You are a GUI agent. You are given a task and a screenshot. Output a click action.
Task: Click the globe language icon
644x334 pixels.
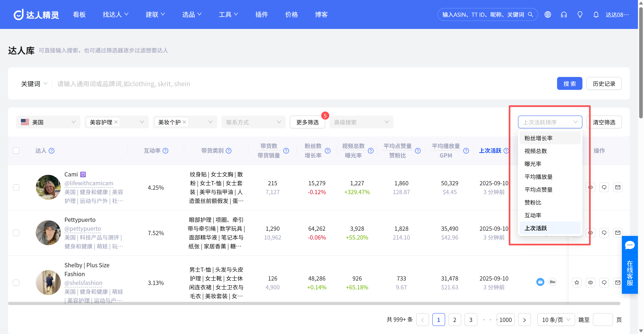547,14
